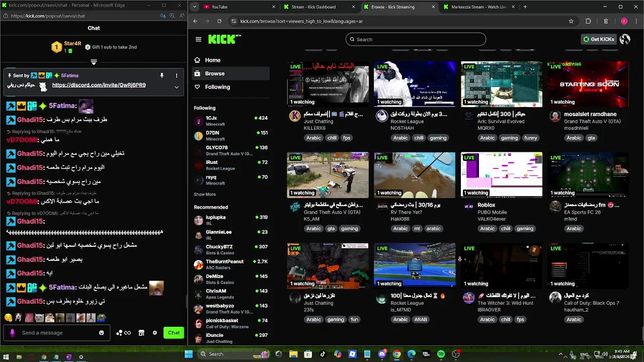Open Following in Kick sidebar
The image size is (644, 362).
231,87
